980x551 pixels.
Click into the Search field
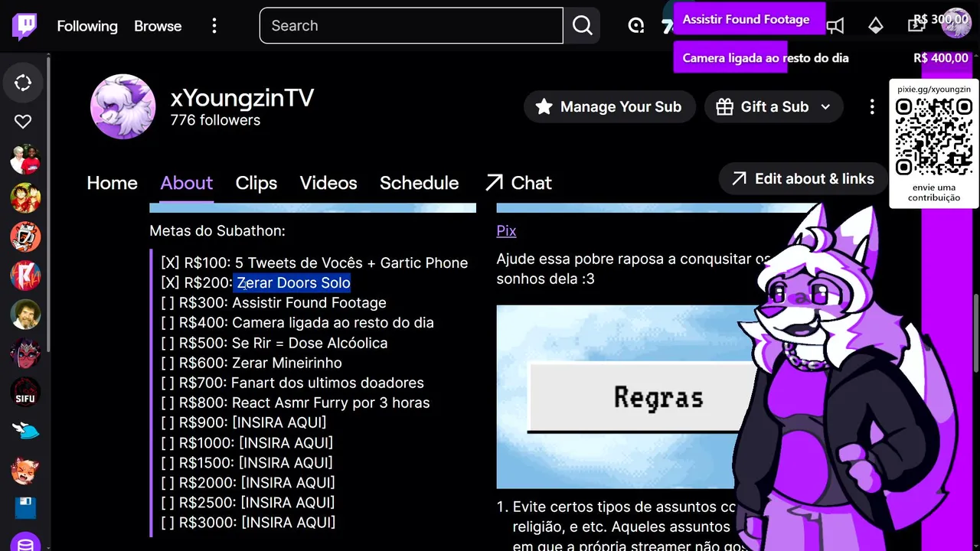pos(411,26)
